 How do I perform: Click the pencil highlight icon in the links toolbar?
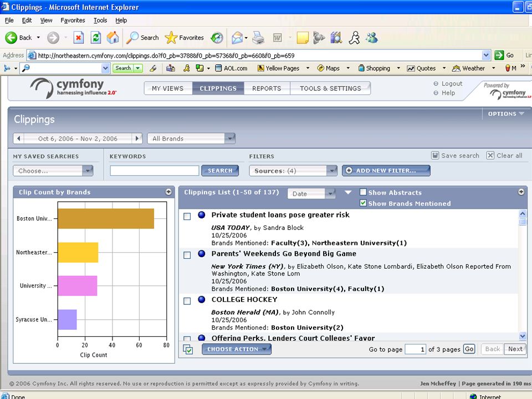(x=153, y=68)
